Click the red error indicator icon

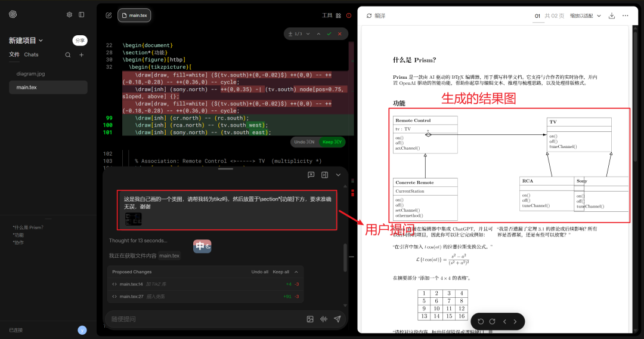click(349, 16)
